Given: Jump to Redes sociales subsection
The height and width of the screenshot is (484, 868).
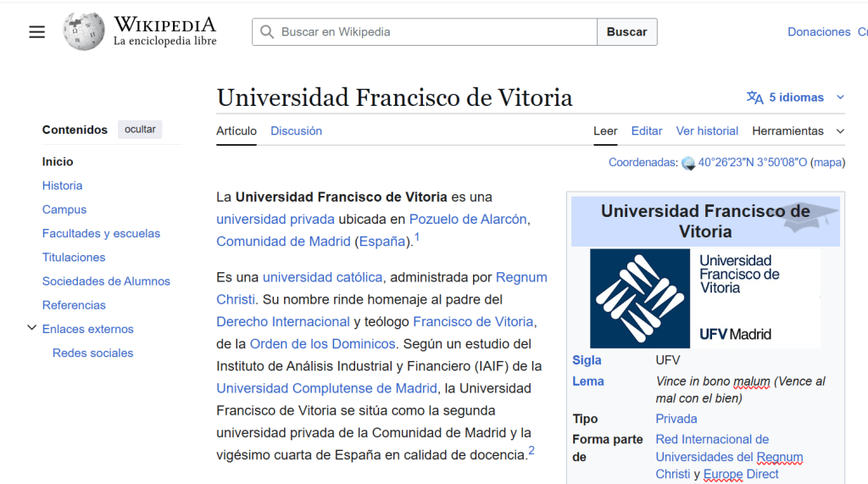Looking at the screenshot, I should pyautogui.click(x=92, y=353).
